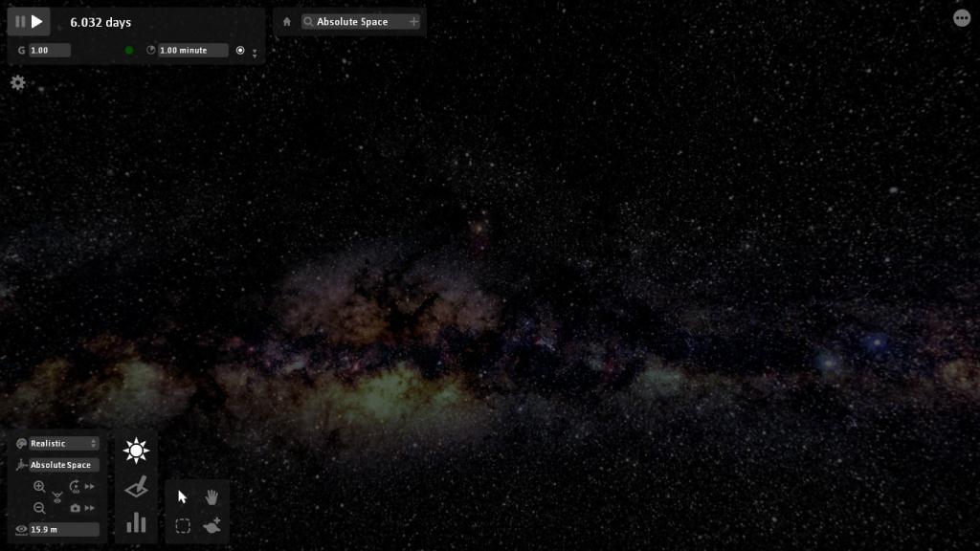This screenshot has width=980, height=551.
Task: Expand the time panel double-arrow
Action: pyautogui.click(x=255, y=54)
